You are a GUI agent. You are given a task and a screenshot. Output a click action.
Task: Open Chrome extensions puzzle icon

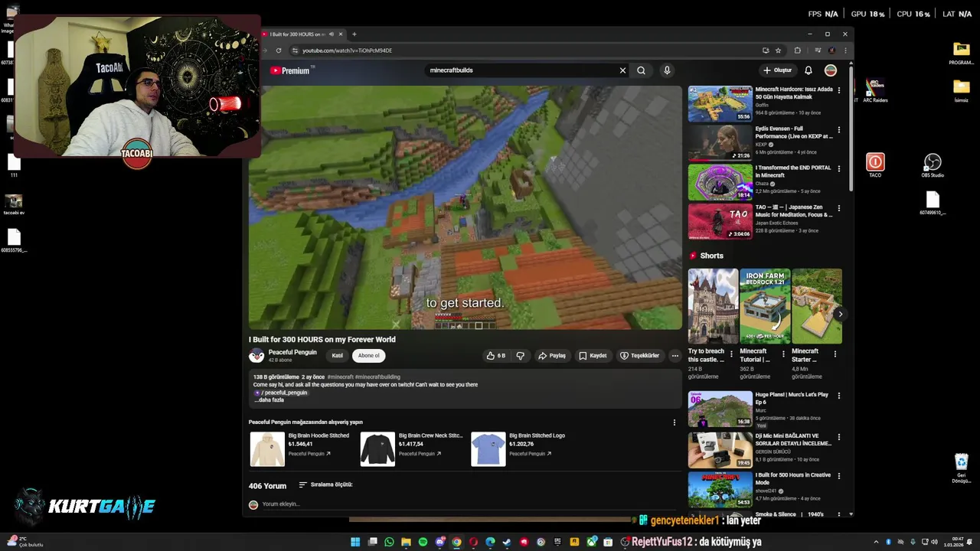tap(798, 51)
